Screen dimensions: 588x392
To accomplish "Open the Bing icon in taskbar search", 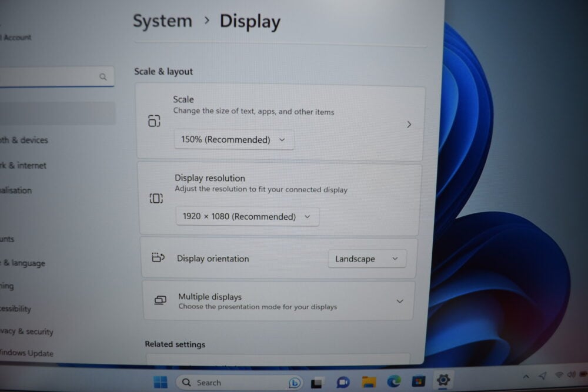I will (x=295, y=383).
